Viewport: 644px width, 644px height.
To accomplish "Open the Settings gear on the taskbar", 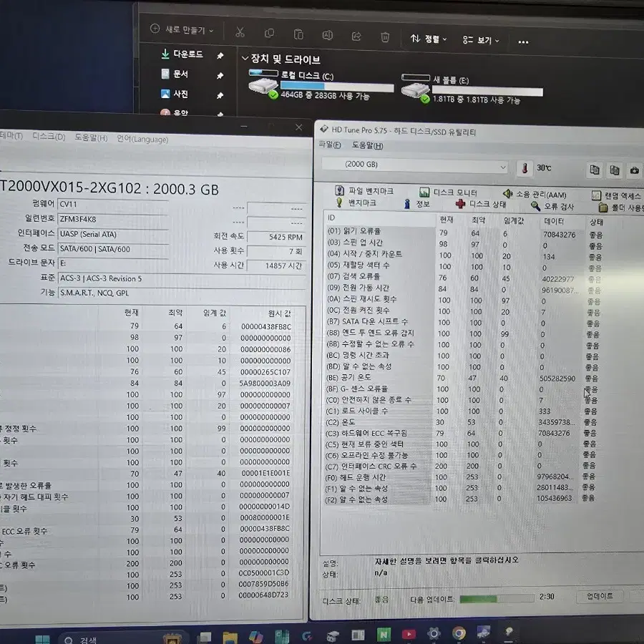I will click(x=434, y=634).
